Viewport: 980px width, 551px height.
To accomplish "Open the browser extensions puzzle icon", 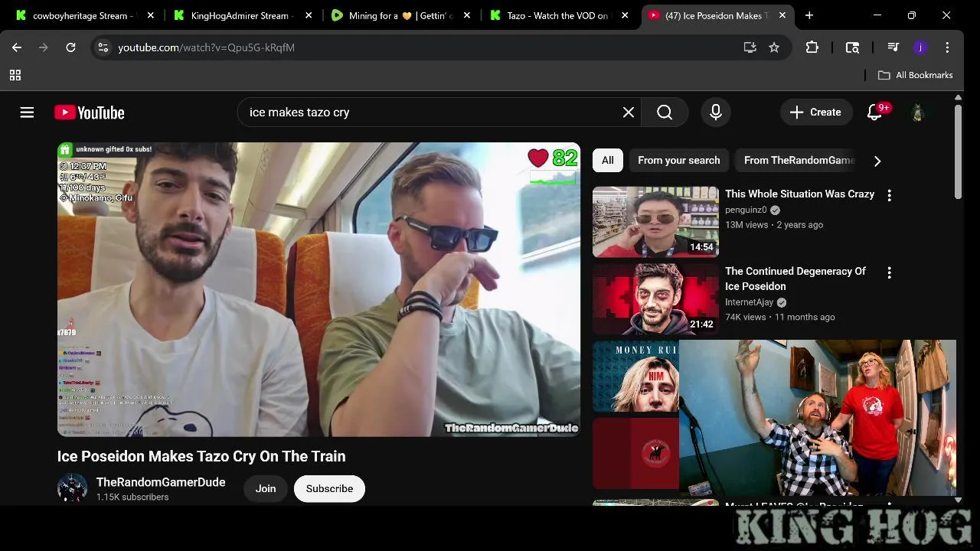I will tap(812, 47).
